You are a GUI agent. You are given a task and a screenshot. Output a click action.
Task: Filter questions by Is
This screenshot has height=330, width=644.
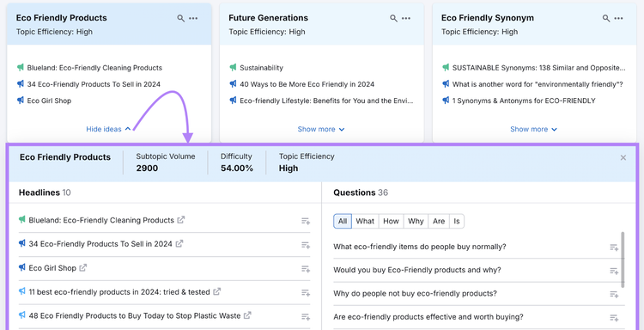(x=457, y=221)
